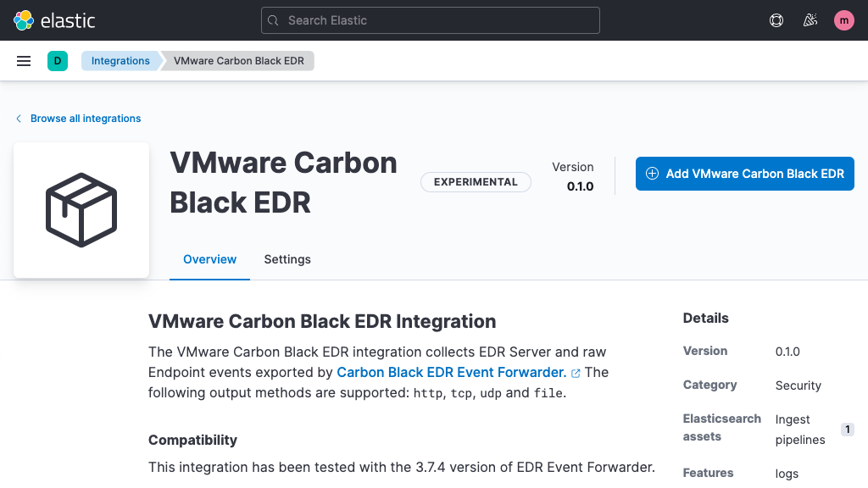Screen dimensions: 868x488
Task: Click the 'Compatibility' heading
Action: point(192,440)
